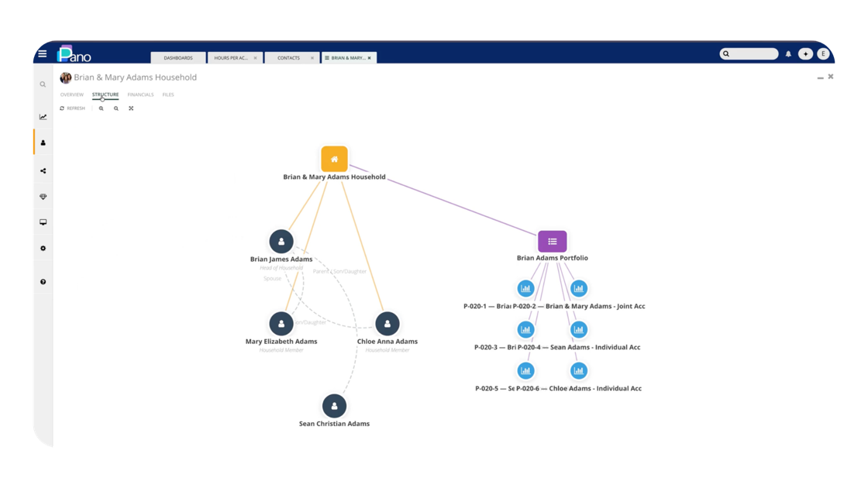Click the notification bell icon
The image size is (868, 488).
(788, 54)
